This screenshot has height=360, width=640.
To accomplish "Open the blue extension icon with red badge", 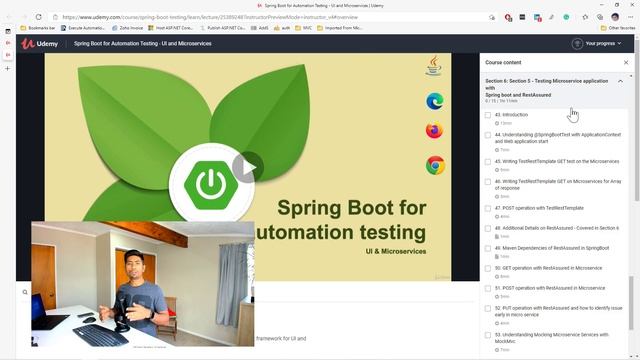I will (537, 18).
